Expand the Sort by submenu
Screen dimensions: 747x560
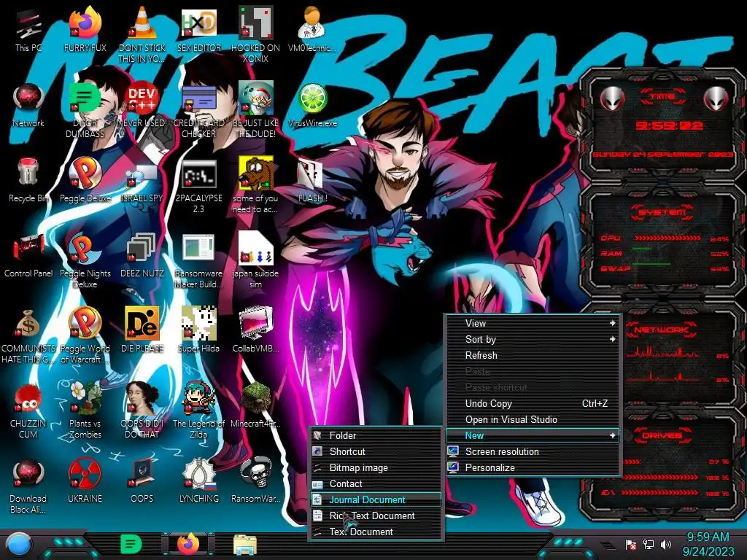tap(533, 340)
